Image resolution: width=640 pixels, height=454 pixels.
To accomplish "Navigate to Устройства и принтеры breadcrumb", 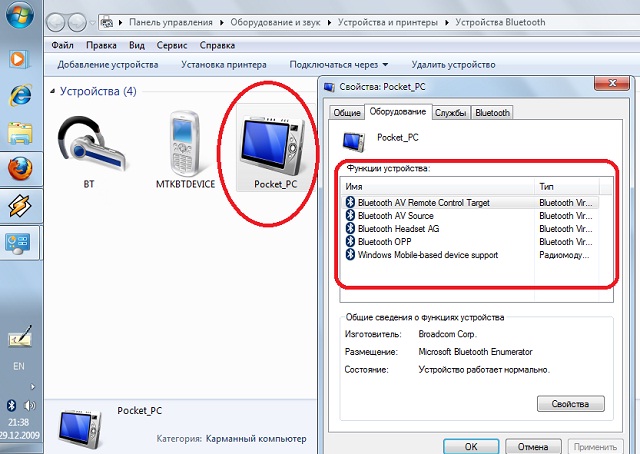I will coord(387,22).
